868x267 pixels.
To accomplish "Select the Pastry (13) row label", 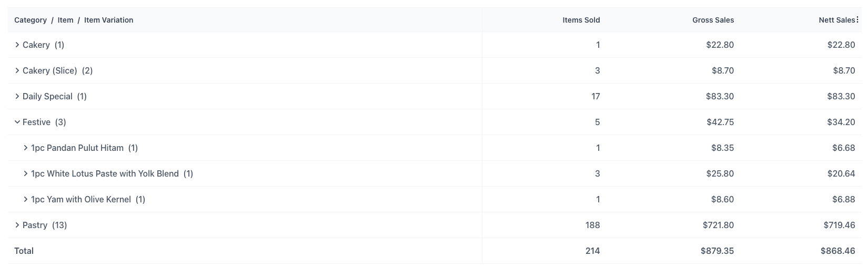I will pyautogui.click(x=45, y=225).
